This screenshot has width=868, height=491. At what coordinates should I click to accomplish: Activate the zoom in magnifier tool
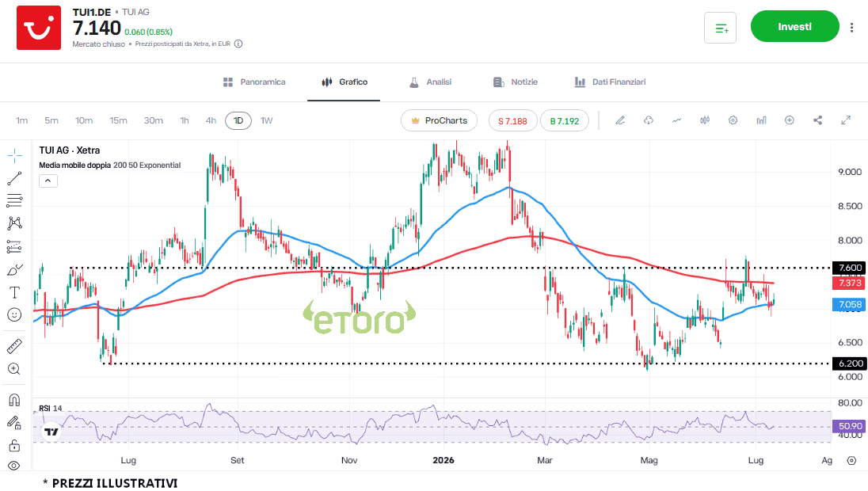[x=14, y=369]
